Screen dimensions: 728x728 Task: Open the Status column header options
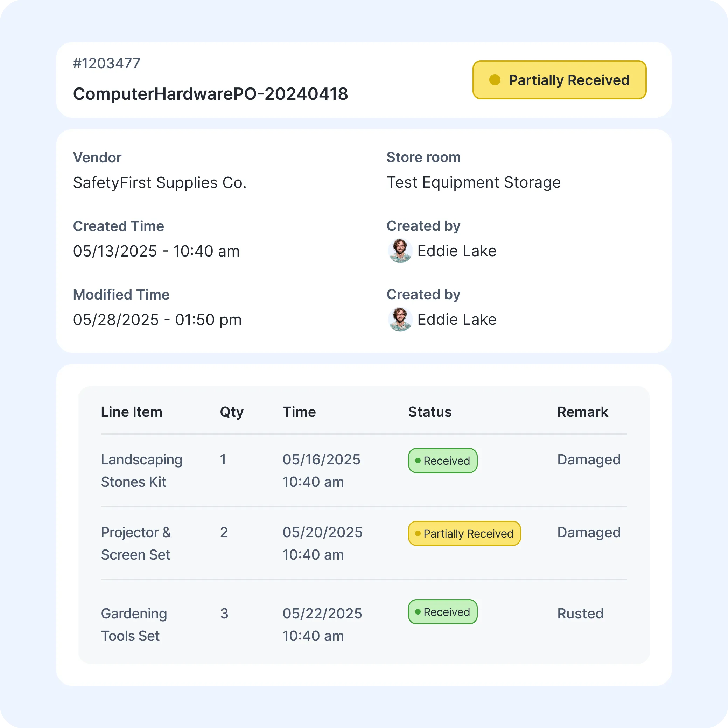[x=430, y=412]
